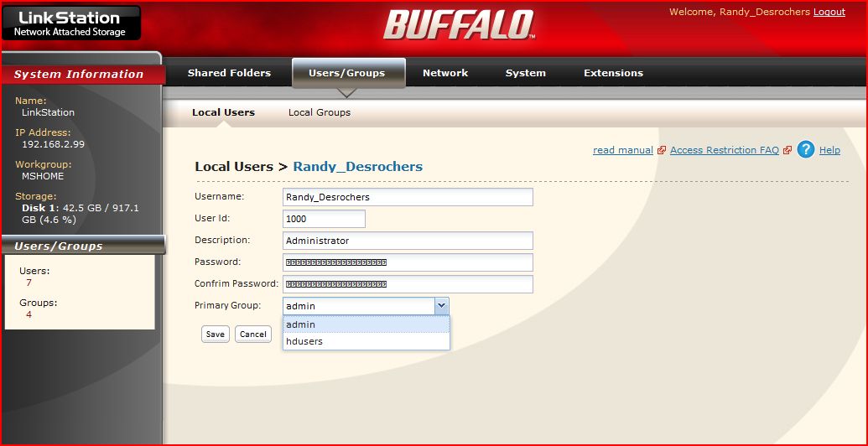The image size is (868, 446).
Task: Click the Cancel button
Action: pyautogui.click(x=253, y=334)
